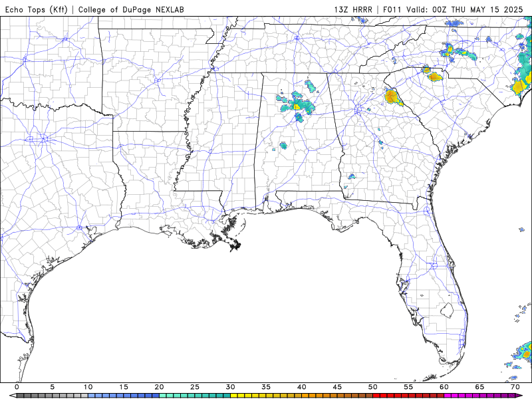Click the orange cell on Georgia–South Carolina border
Image resolution: width=532 pixels, height=399 pixels.
[x=392, y=96]
